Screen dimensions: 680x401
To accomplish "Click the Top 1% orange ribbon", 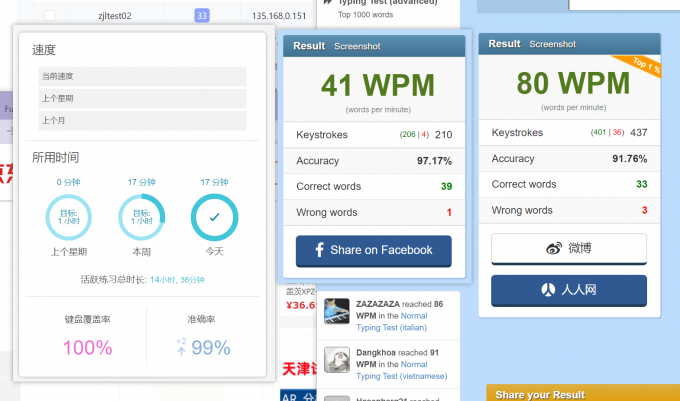I will click(x=641, y=65).
